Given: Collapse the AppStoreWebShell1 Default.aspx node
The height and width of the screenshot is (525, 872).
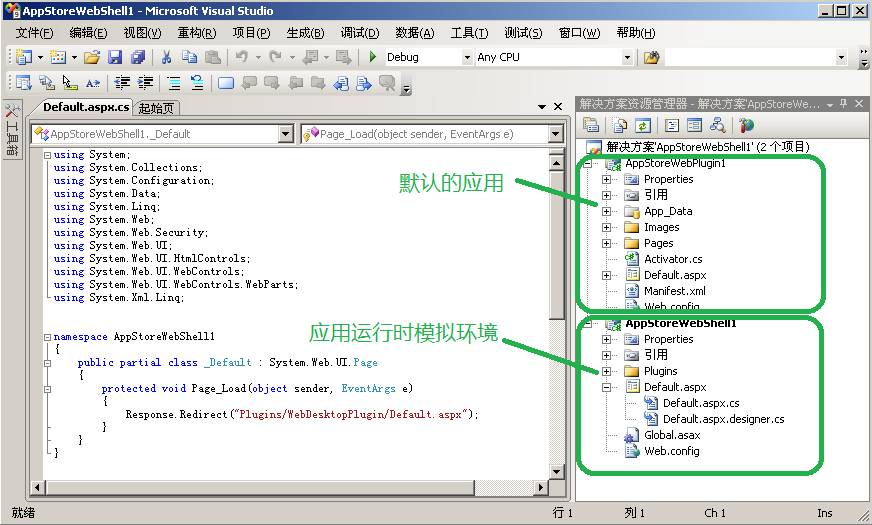Looking at the screenshot, I should click(x=606, y=387).
